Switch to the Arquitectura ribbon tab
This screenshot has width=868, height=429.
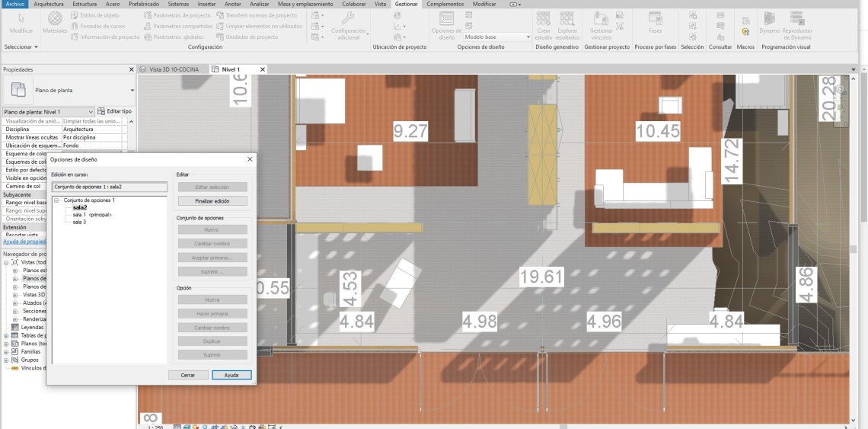click(49, 4)
